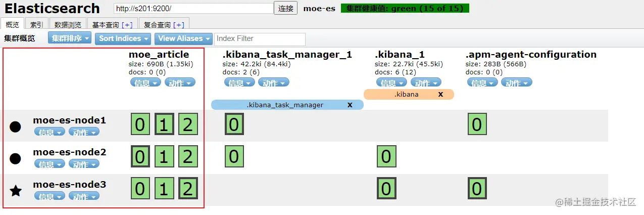Viewport: 644px width, 215px height.
Task: Open moe_article shard 0 on moe-es-node3
Action: tap(140, 189)
